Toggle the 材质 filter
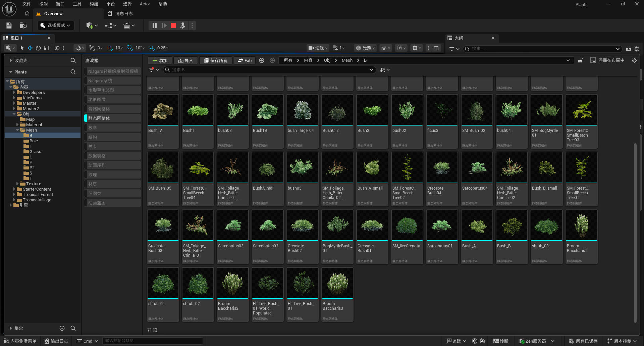This screenshot has width=644, height=346. click(x=112, y=184)
